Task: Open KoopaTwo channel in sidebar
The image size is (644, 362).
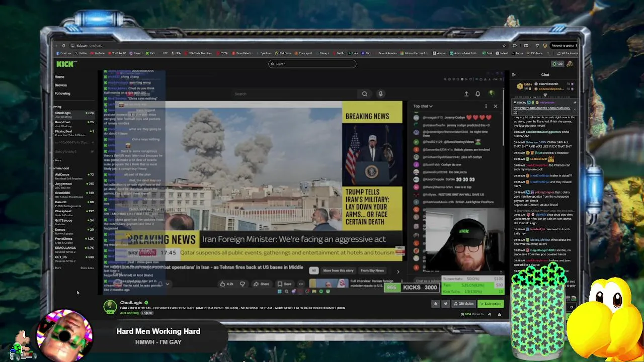Action: 74,123
